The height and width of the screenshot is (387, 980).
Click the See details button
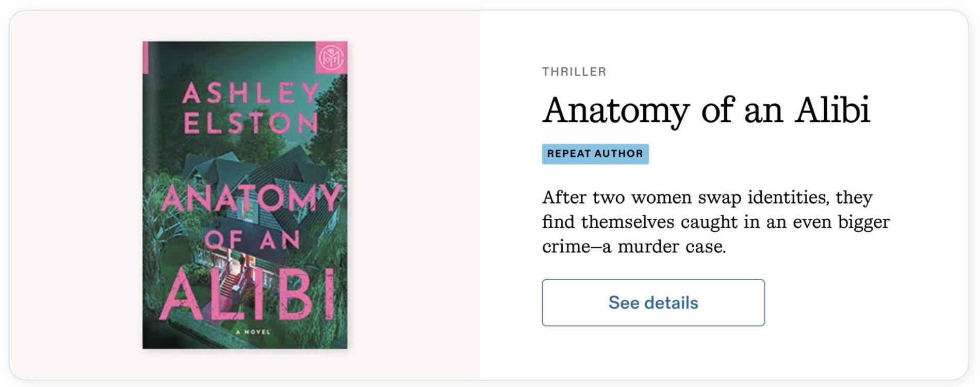tap(652, 303)
